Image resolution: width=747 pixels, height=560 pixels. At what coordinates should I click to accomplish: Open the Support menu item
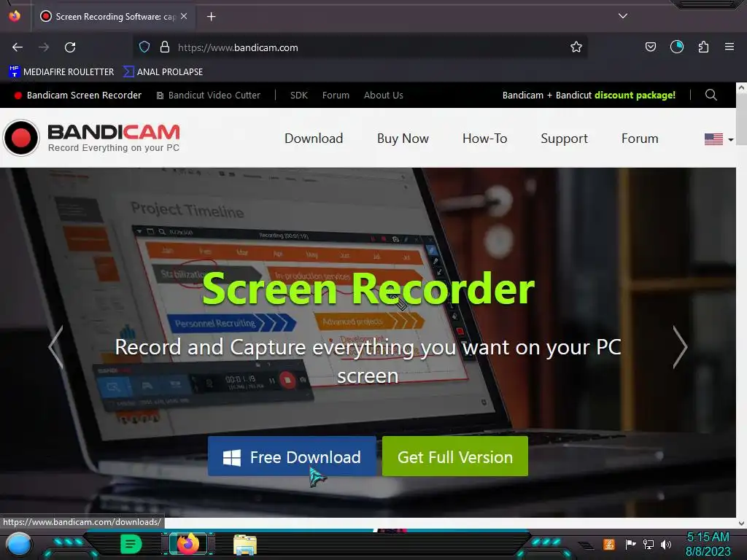coord(564,139)
